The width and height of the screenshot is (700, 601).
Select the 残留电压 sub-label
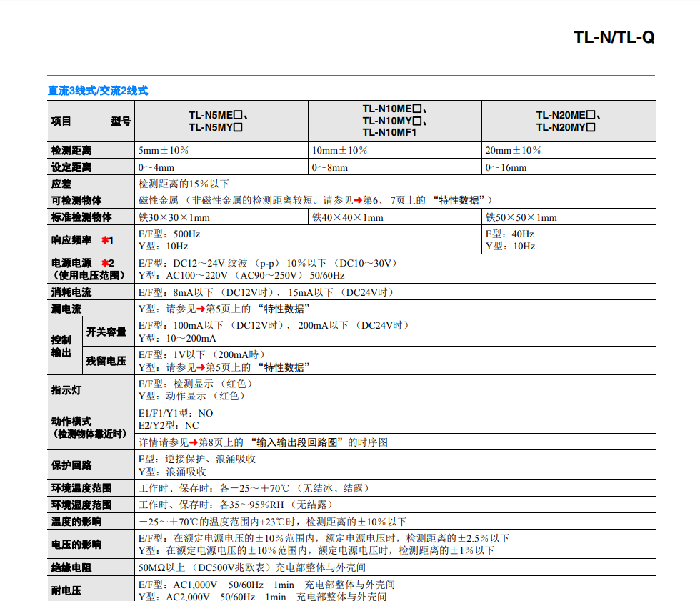(106, 361)
